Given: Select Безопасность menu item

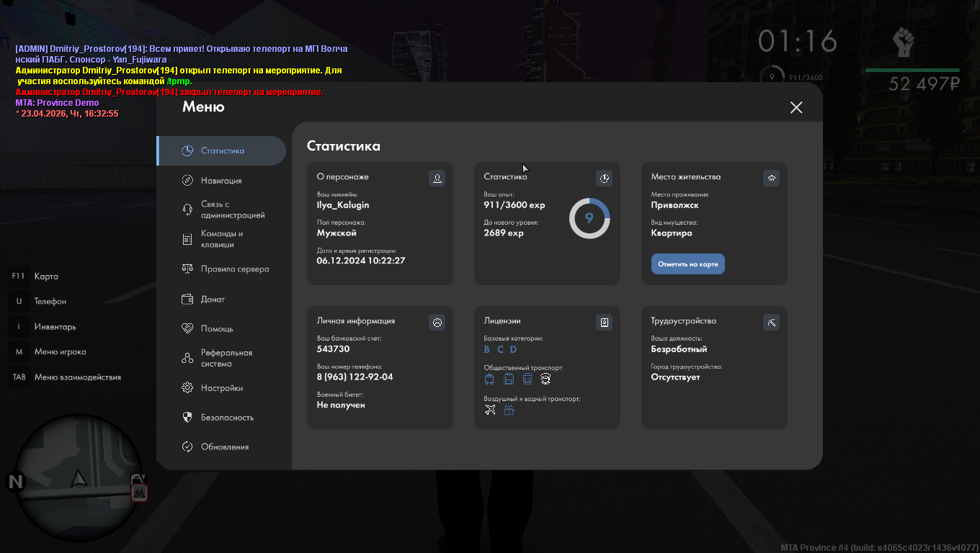Looking at the screenshot, I should pos(227,418).
